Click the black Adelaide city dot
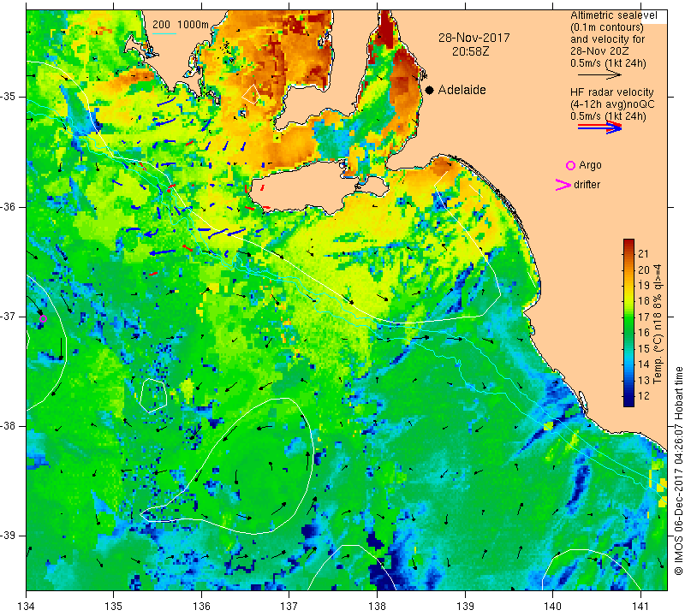The width and height of the screenshot is (685, 616). coord(430,90)
